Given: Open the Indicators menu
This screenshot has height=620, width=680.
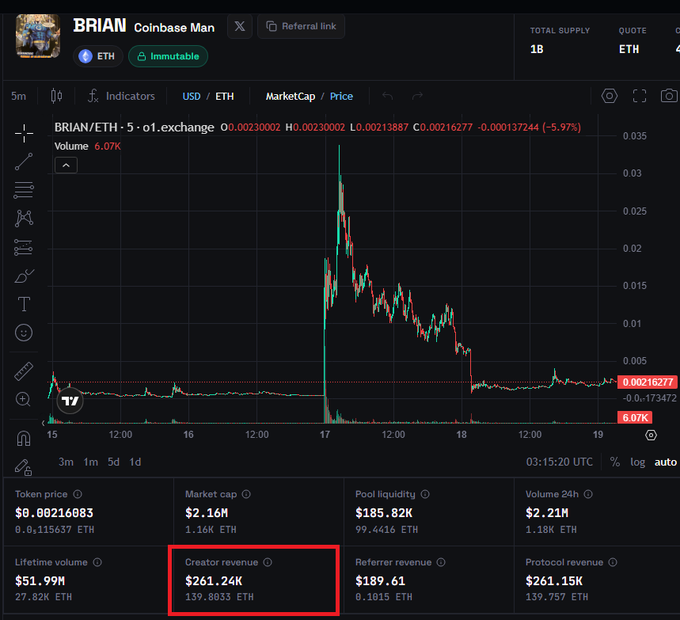Looking at the screenshot, I should point(121,96).
